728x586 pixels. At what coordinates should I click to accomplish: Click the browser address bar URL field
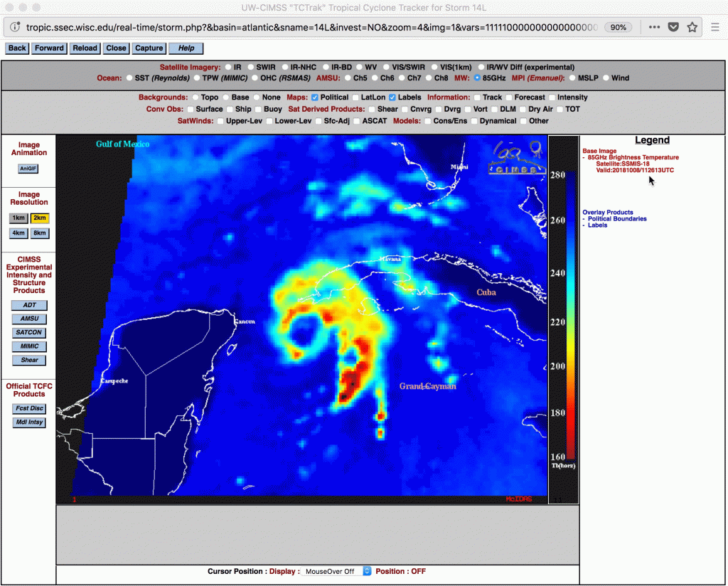pyautogui.click(x=284, y=26)
